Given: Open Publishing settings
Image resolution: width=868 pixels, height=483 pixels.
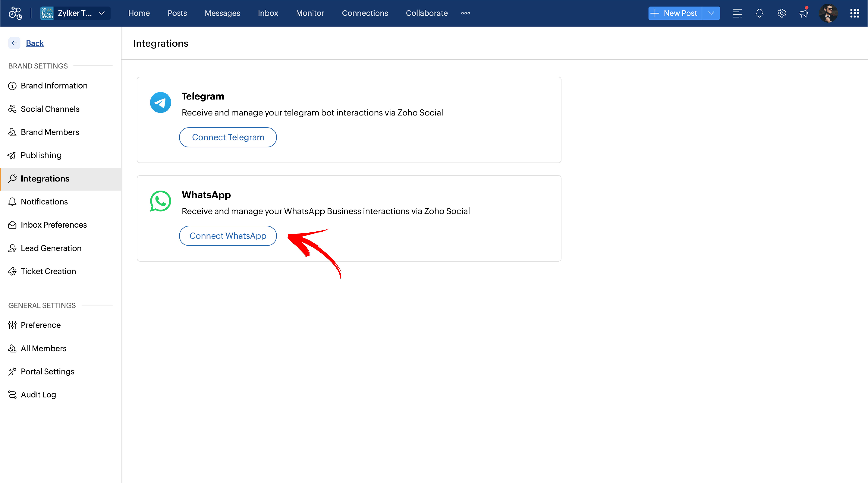Looking at the screenshot, I should point(61,155).
